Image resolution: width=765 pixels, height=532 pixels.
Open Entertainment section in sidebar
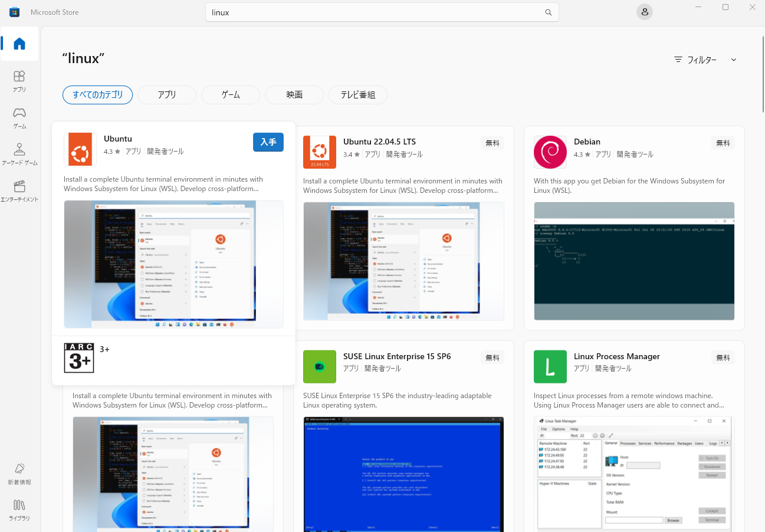[19, 190]
